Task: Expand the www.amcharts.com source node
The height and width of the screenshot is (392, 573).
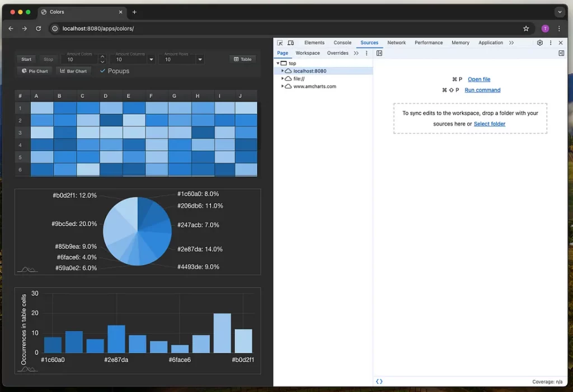Action: pos(283,87)
